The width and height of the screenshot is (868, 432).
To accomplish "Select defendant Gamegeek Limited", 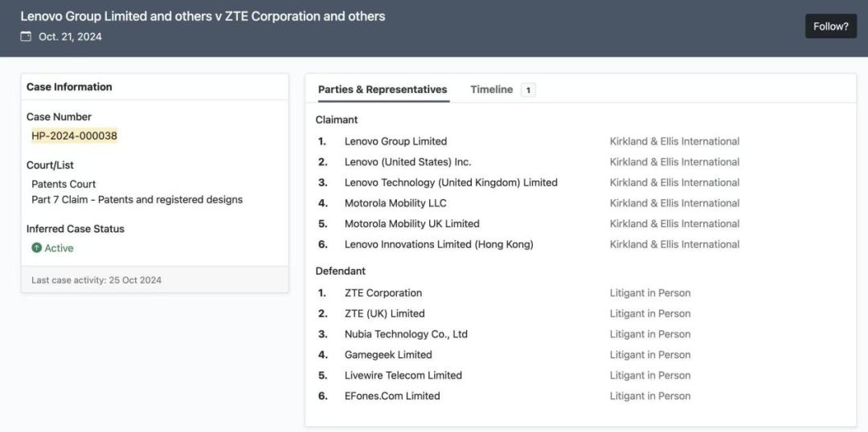I will (388, 355).
